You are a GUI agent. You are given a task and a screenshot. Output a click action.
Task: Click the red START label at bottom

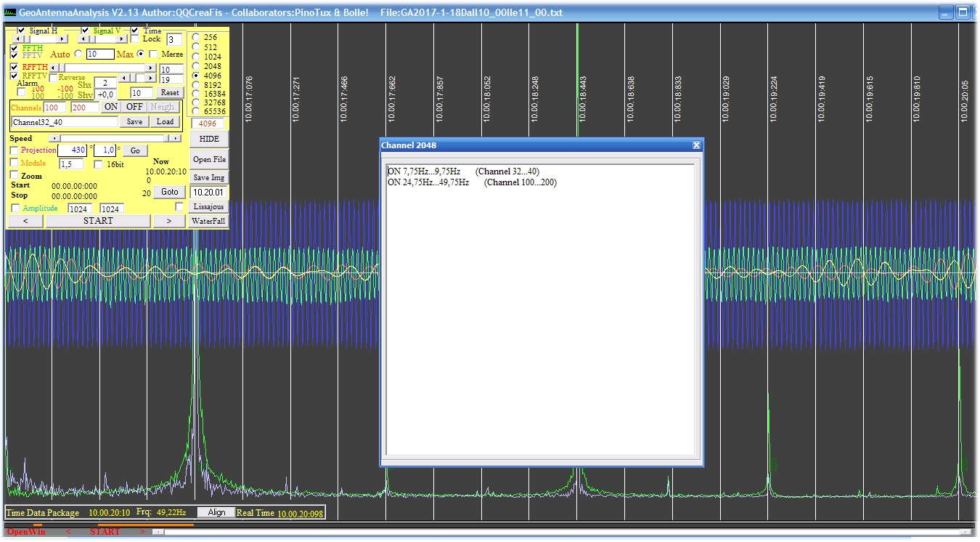[105, 532]
